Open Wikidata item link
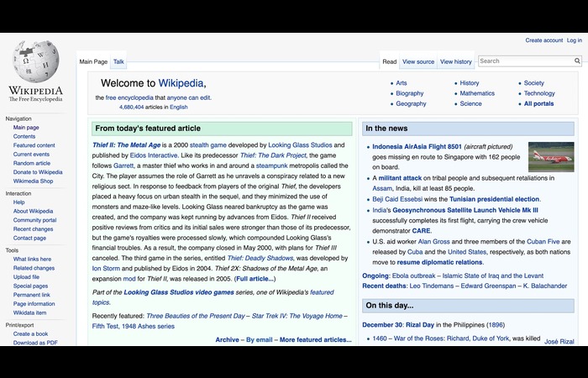This screenshot has width=588, height=378. pyautogui.click(x=29, y=312)
